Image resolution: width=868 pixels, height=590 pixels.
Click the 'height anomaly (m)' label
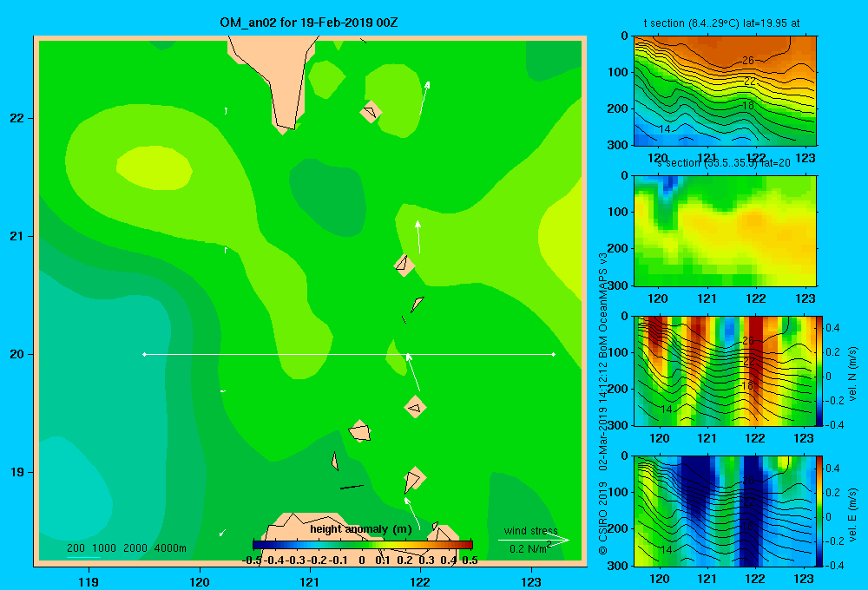click(361, 529)
